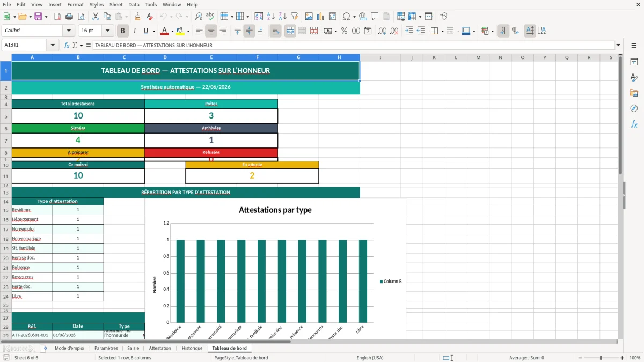Viewport: 644px width, 362px height.
Task: Expand the Underline style dropdown arrow
Action: pyautogui.click(x=153, y=31)
